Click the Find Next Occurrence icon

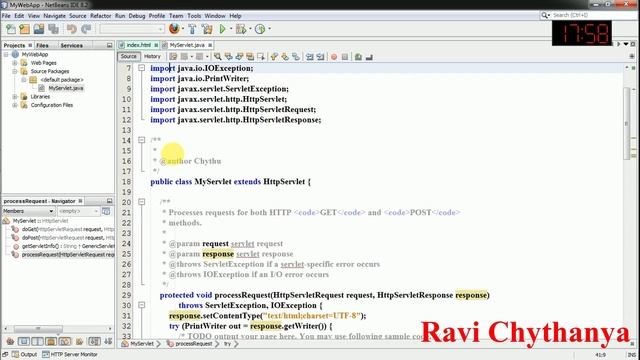pyautogui.click(x=239, y=57)
